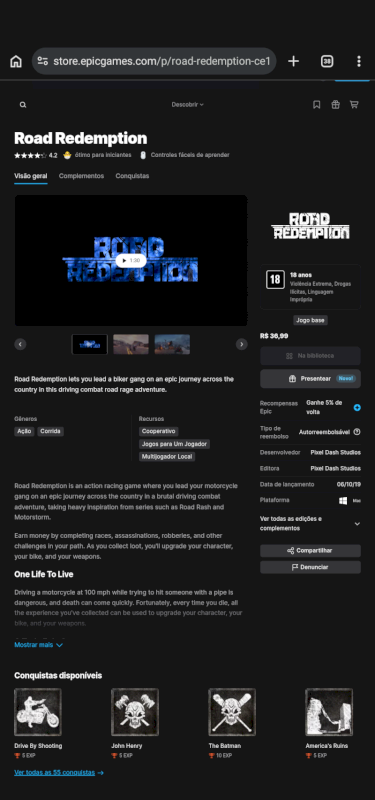Select first trailer thumbnail in carousel
This screenshot has width=375, height=800.
click(90, 344)
